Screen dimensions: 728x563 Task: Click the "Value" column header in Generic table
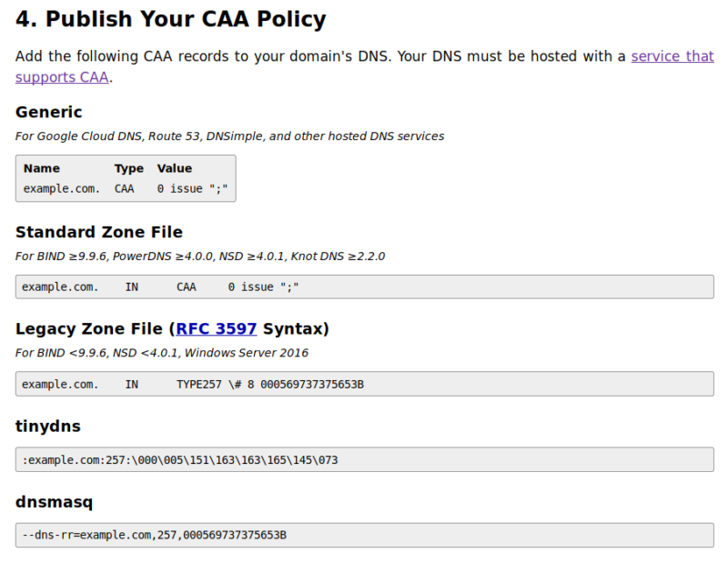tap(175, 168)
